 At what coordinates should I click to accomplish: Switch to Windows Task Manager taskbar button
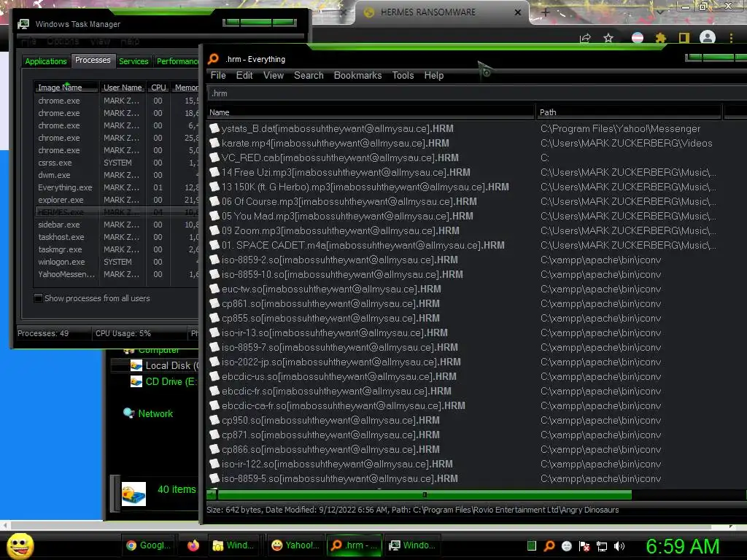pyautogui.click(x=413, y=545)
